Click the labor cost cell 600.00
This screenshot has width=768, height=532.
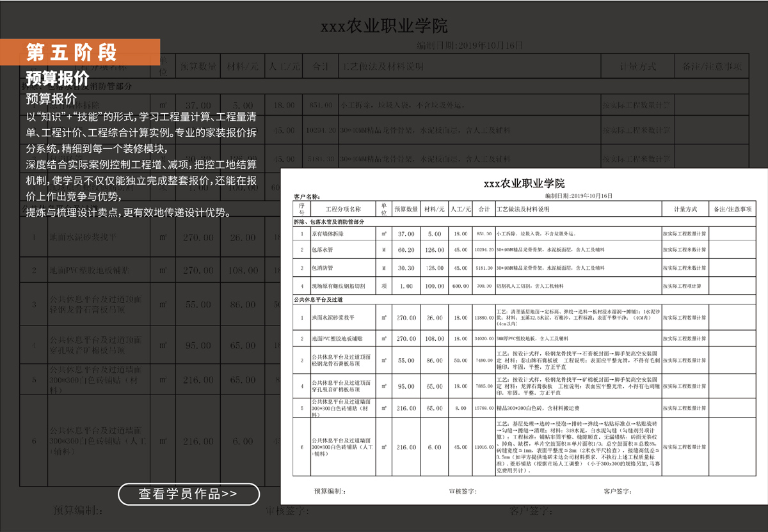click(x=461, y=286)
